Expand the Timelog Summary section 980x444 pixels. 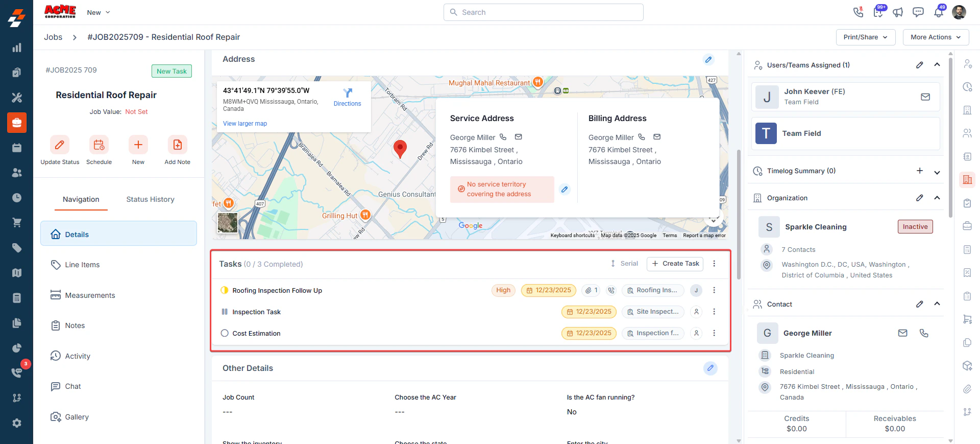[x=937, y=172]
